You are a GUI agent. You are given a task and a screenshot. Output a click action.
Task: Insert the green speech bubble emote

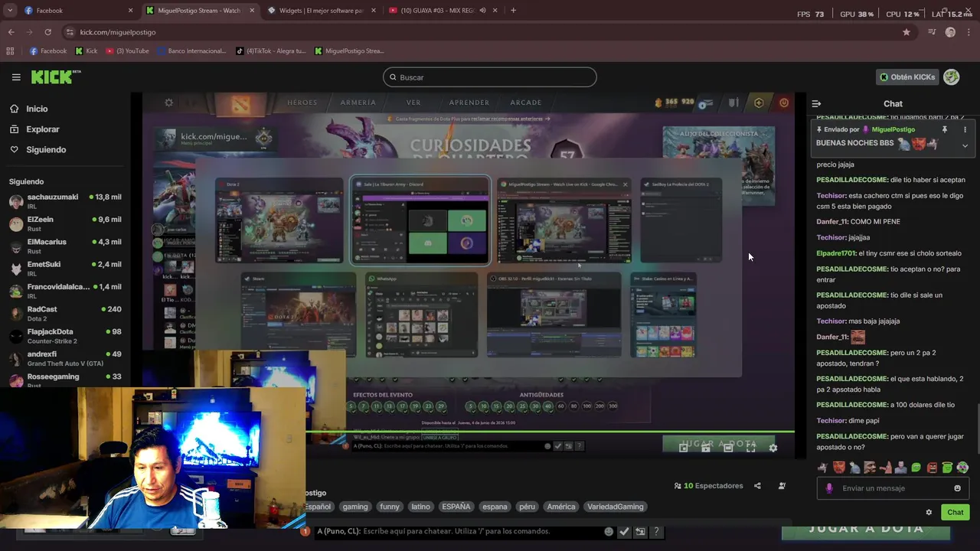pyautogui.click(x=916, y=468)
